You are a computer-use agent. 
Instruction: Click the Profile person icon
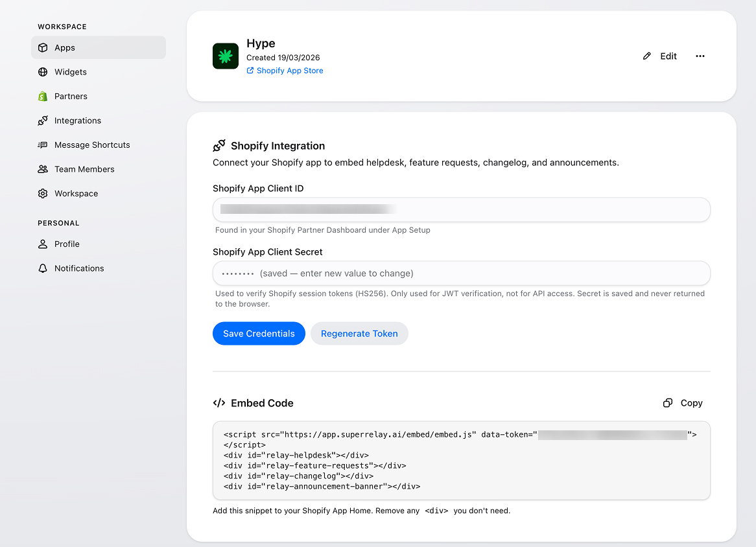pyautogui.click(x=43, y=244)
